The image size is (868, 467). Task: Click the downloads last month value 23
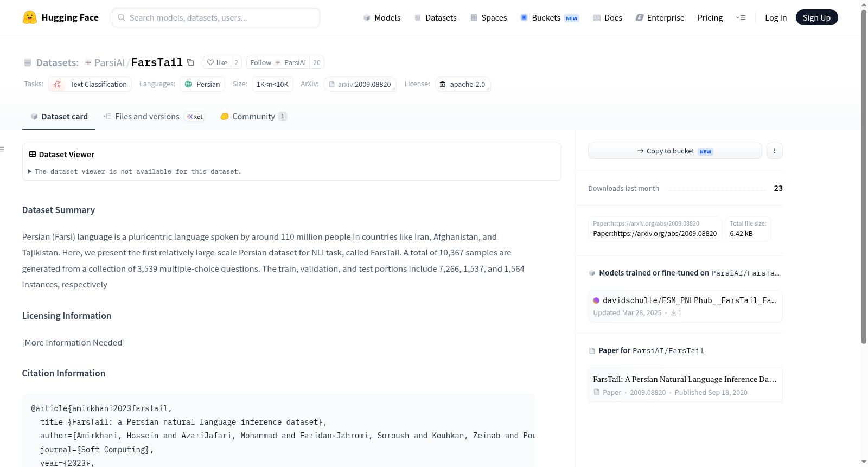[778, 188]
